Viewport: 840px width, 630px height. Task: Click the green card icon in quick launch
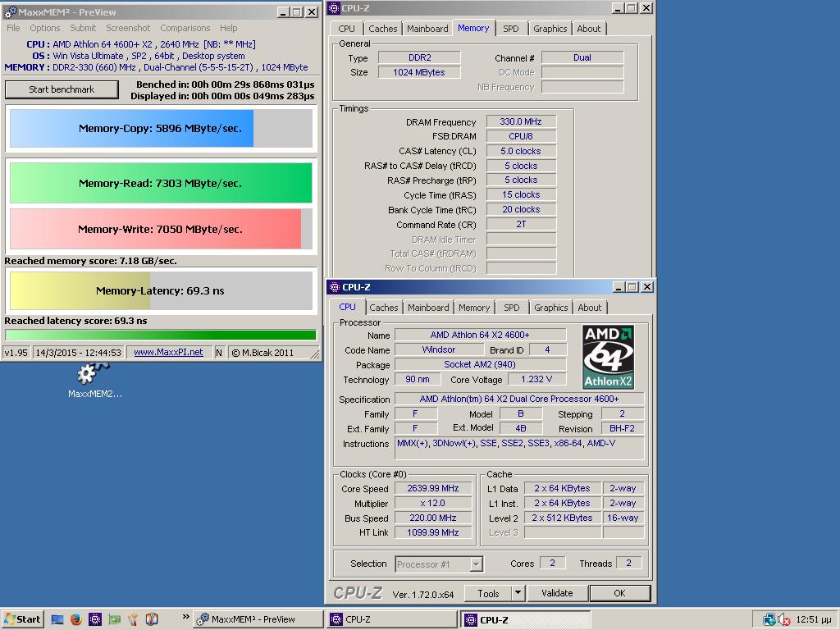click(114, 619)
